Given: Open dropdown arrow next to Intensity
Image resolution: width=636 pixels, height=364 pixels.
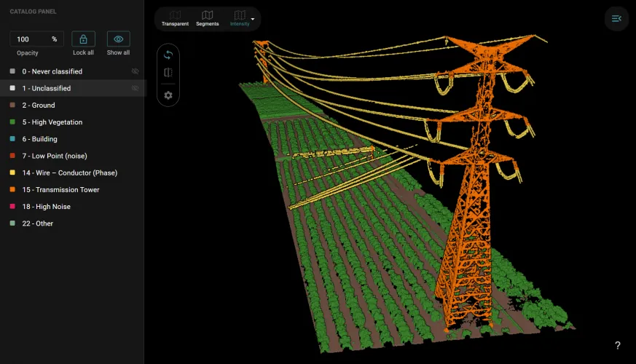Looking at the screenshot, I should (x=253, y=19).
